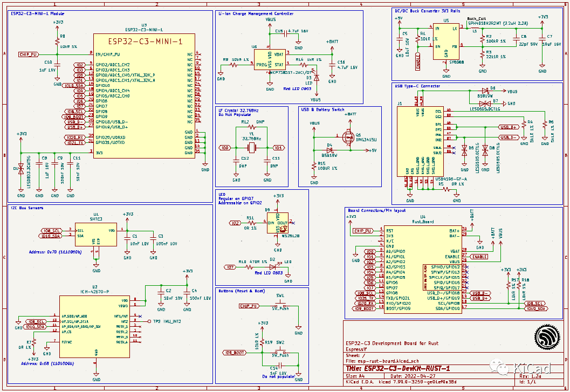This screenshot has width=570, height=392.
Task: Select the J1 USB4105-GF-A connector symbol
Action: (420, 141)
